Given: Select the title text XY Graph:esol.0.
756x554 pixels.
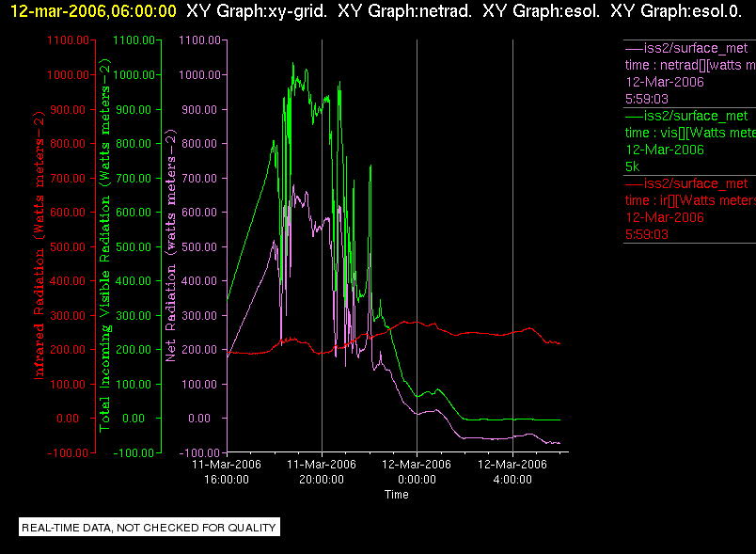Looking at the screenshot, I should point(676,11).
